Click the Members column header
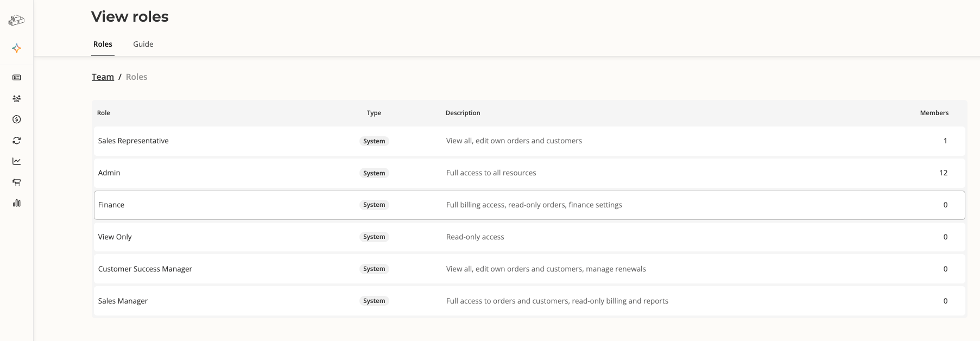Screen dimensions: 980x341 pos(934,113)
